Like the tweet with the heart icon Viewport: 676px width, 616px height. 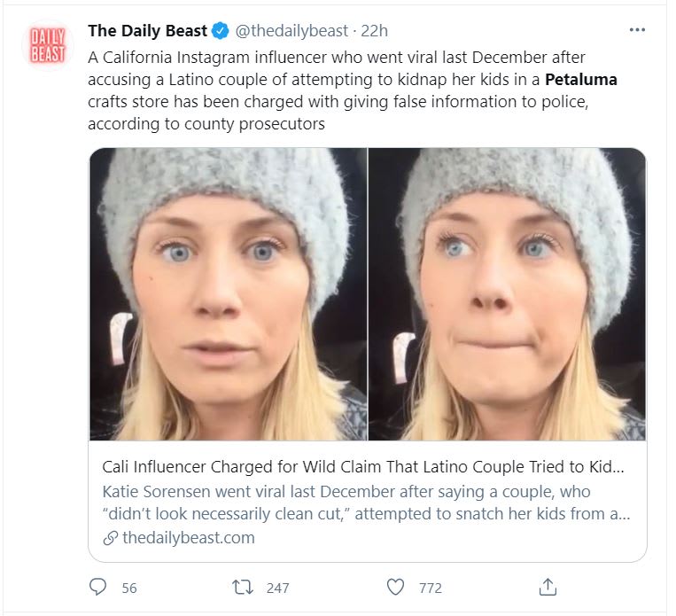pos(396,587)
